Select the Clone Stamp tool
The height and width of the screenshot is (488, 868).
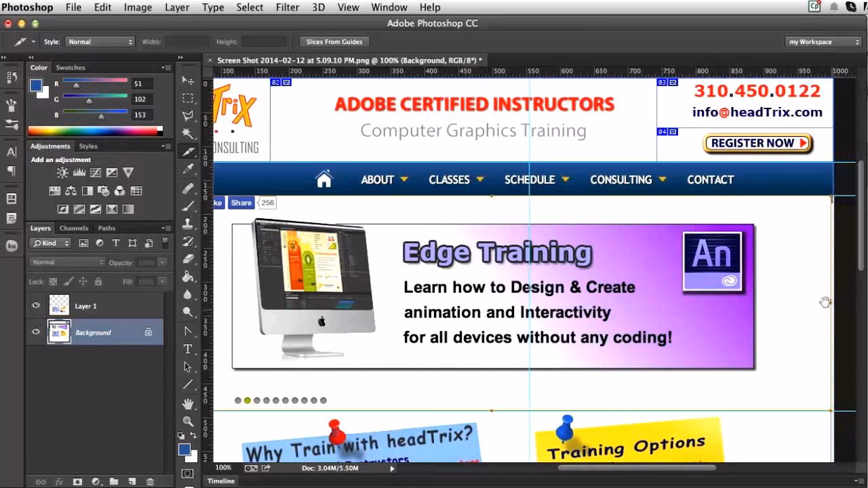coord(188,224)
